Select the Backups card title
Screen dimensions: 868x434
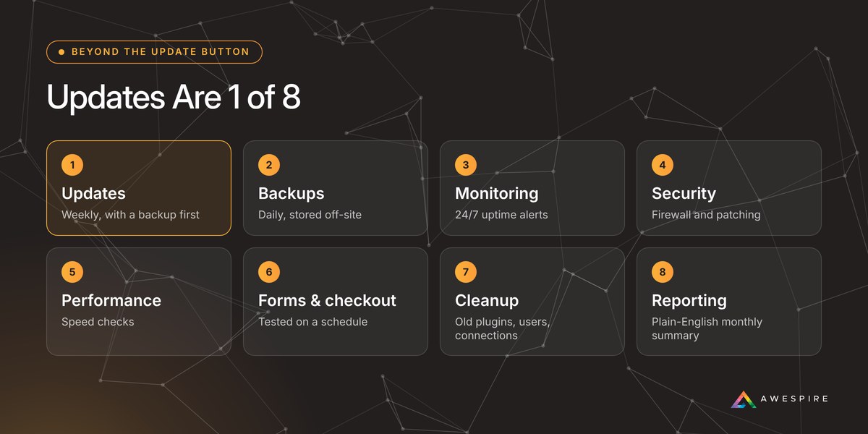pos(292,194)
